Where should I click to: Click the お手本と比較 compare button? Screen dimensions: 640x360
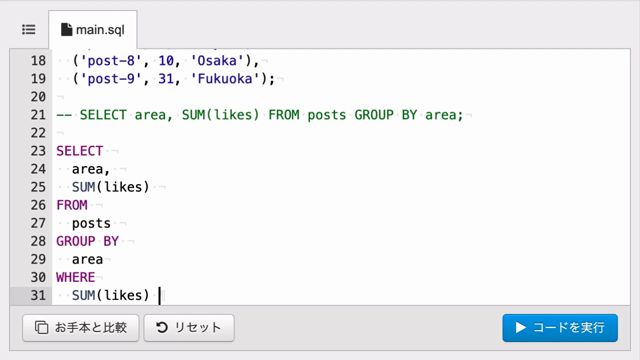tap(81, 327)
